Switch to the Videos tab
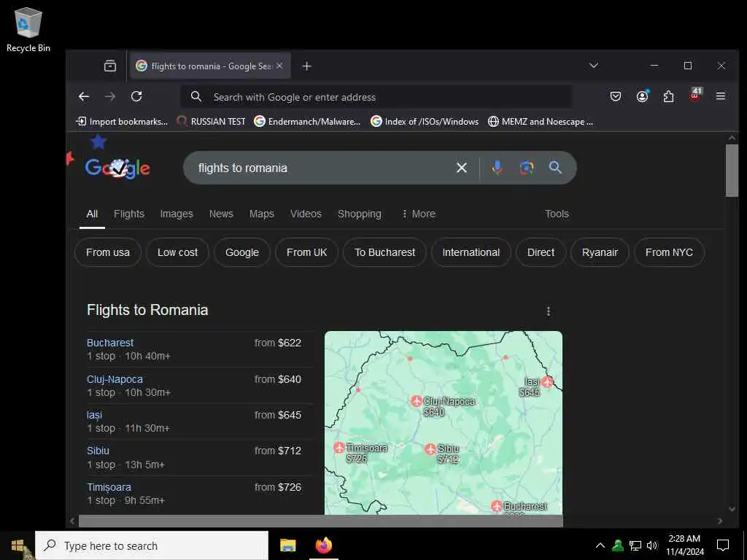The image size is (747, 560). pos(306,214)
